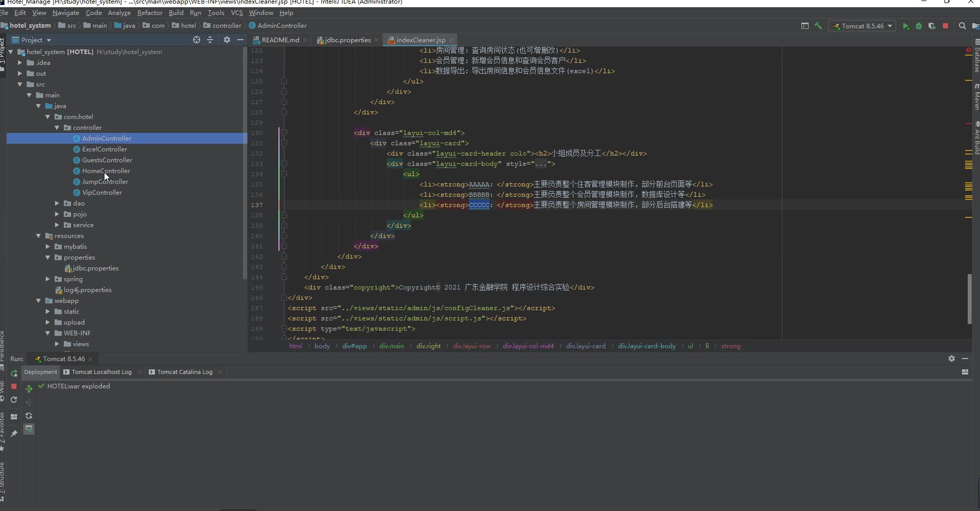This screenshot has height=511, width=980.
Task: Open Run panel layout settings icon
Action: (965, 372)
